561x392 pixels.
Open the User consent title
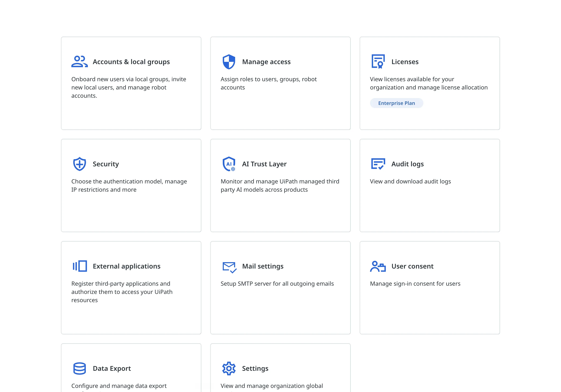coord(412,266)
